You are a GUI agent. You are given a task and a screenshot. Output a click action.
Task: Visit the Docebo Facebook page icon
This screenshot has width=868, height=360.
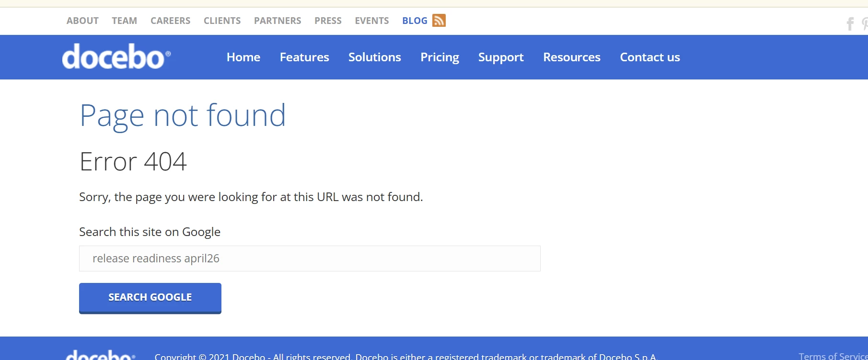[x=850, y=23]
